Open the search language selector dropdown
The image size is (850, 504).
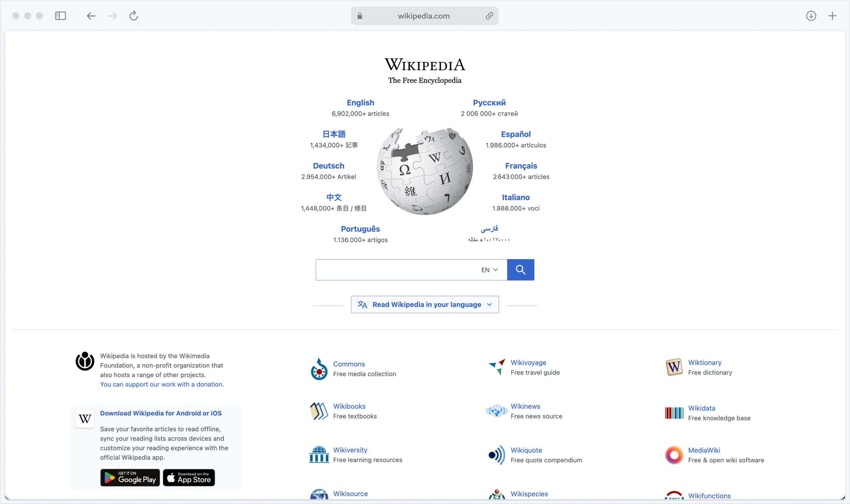(489, 269)
